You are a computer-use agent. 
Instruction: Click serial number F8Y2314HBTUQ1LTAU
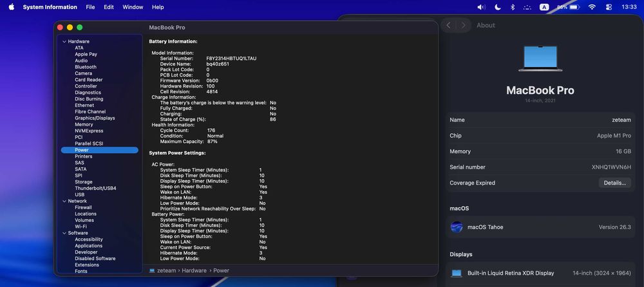(231, 59)
